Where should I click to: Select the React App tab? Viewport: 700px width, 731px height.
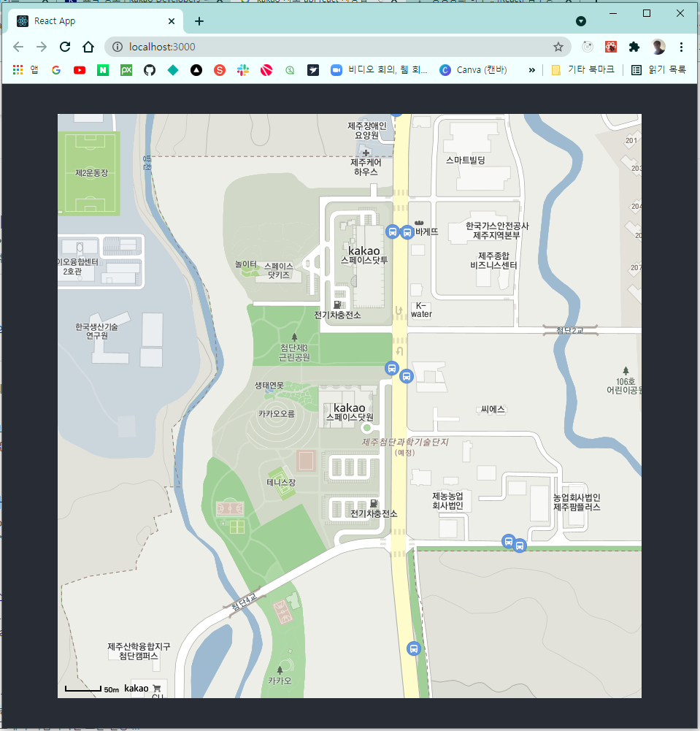(x=96, y=21)
